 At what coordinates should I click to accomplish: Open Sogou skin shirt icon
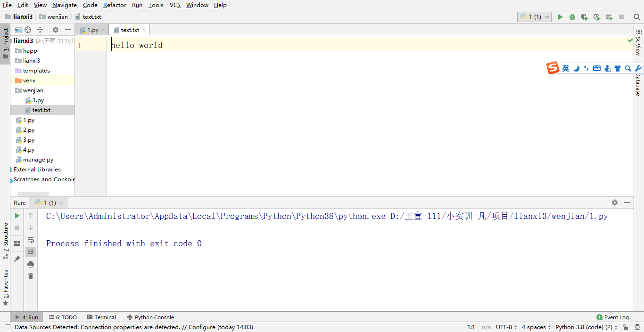coord(618,68)
